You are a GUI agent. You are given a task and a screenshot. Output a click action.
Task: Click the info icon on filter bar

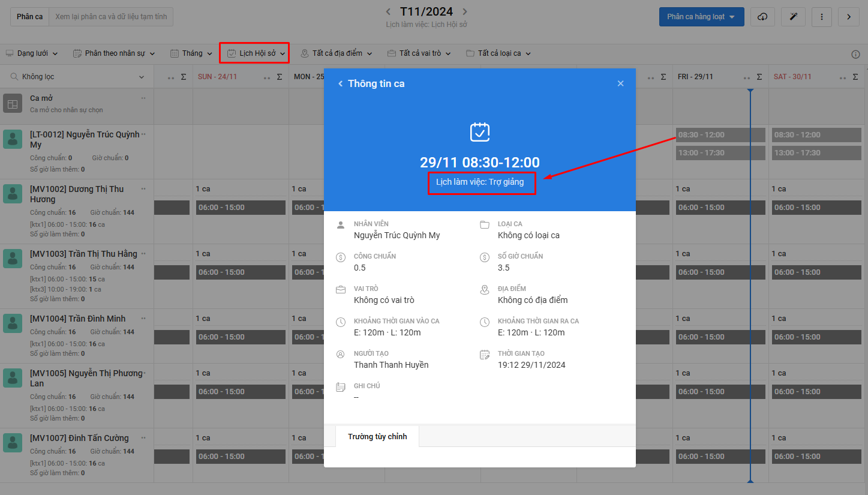pyautogui.click(x=855, y=54)
